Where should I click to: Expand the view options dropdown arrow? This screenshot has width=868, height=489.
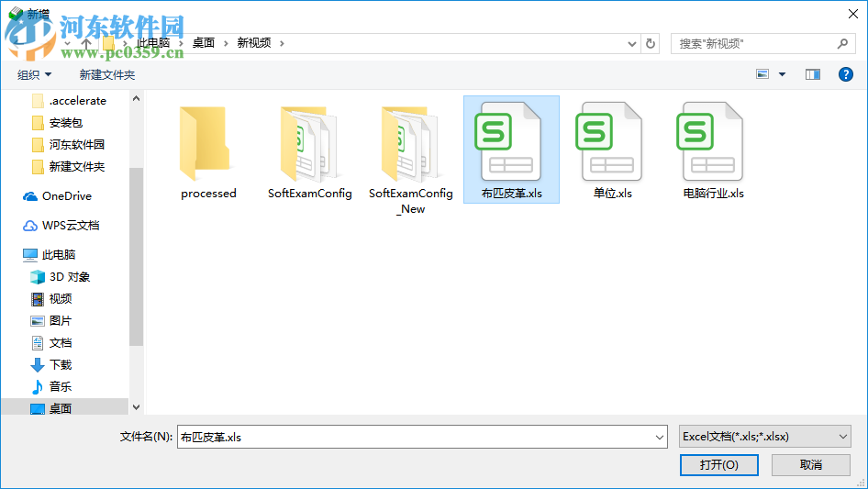782,74
